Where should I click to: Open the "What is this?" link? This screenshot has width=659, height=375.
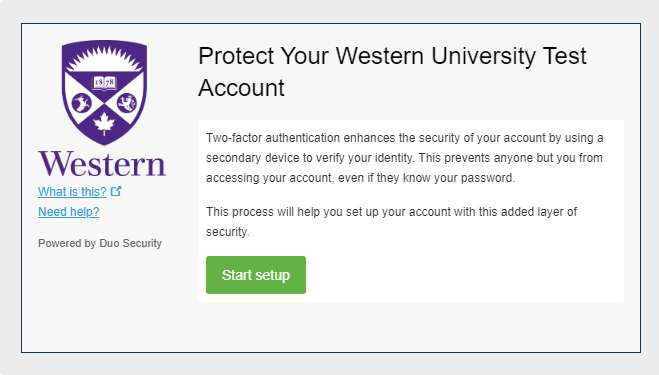point(72,192)
